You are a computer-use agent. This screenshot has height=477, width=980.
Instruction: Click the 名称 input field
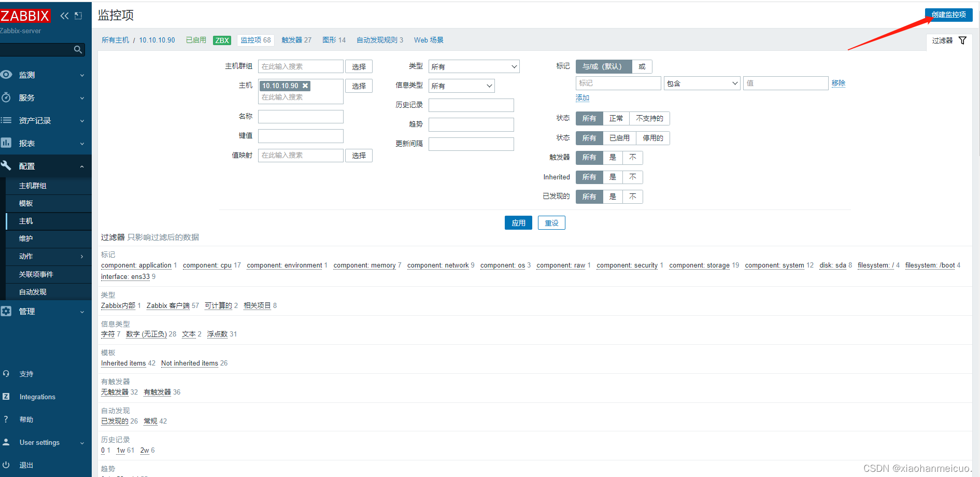301,117
